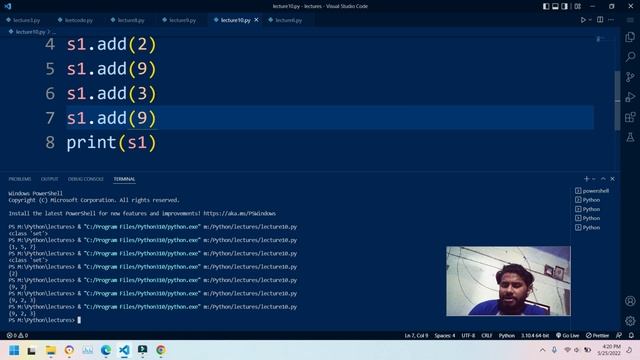
Task: Open the Explorer view in the activity bar
Action: (630, 37)
